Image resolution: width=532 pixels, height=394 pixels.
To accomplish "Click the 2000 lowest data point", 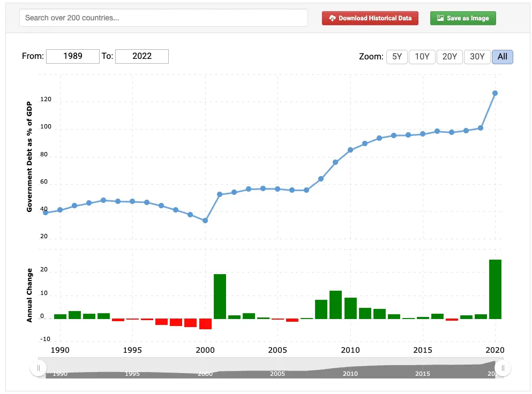I will [205, 221].
